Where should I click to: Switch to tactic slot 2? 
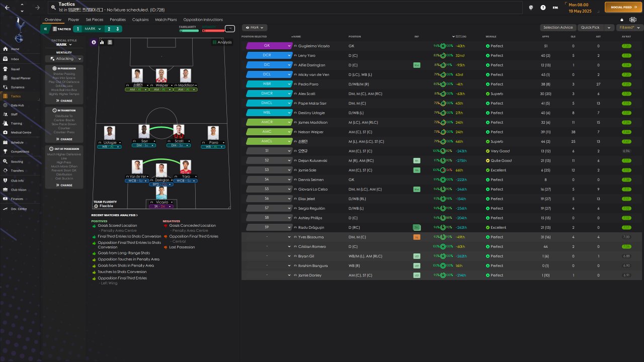[109, 29]
